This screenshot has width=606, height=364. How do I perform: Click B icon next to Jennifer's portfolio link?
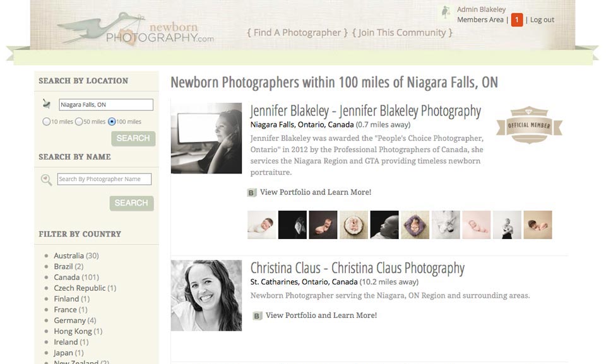click(x=252, y=192)
